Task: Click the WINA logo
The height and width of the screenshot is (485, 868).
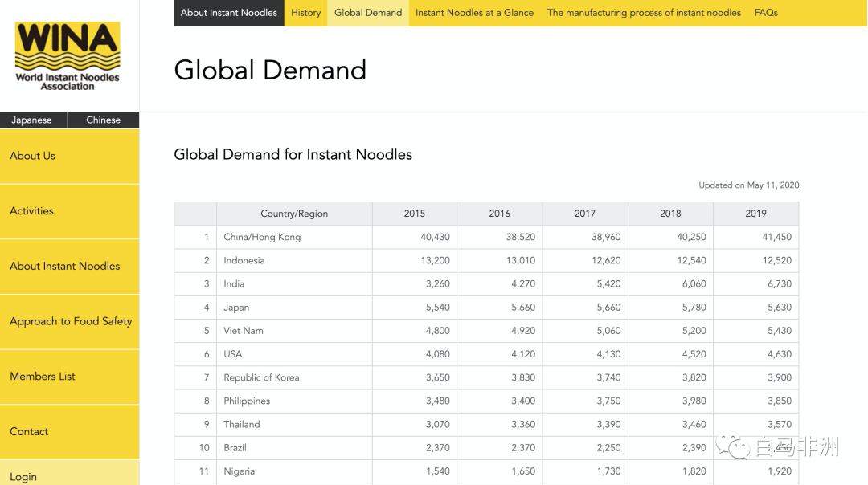Action: point(68,56)
